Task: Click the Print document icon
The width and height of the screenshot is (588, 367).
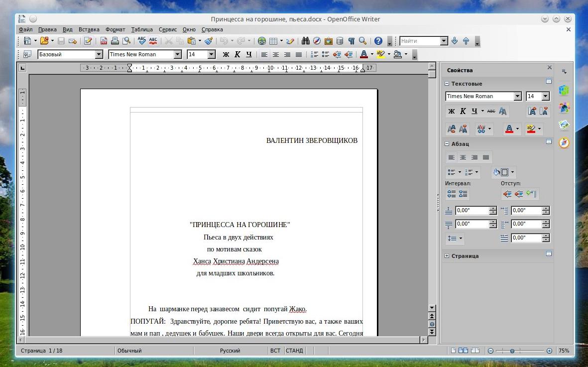Action: pos(115,41)
